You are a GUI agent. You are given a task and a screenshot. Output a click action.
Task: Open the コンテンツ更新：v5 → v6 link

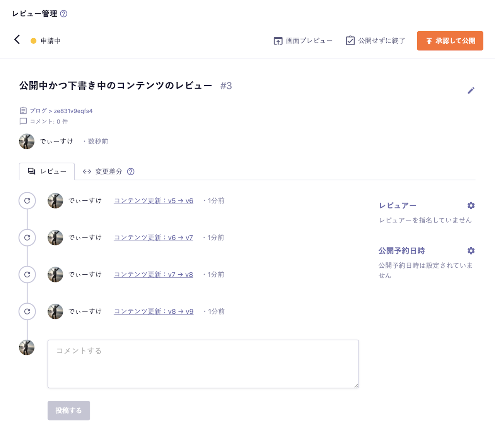tap(153, 200)
